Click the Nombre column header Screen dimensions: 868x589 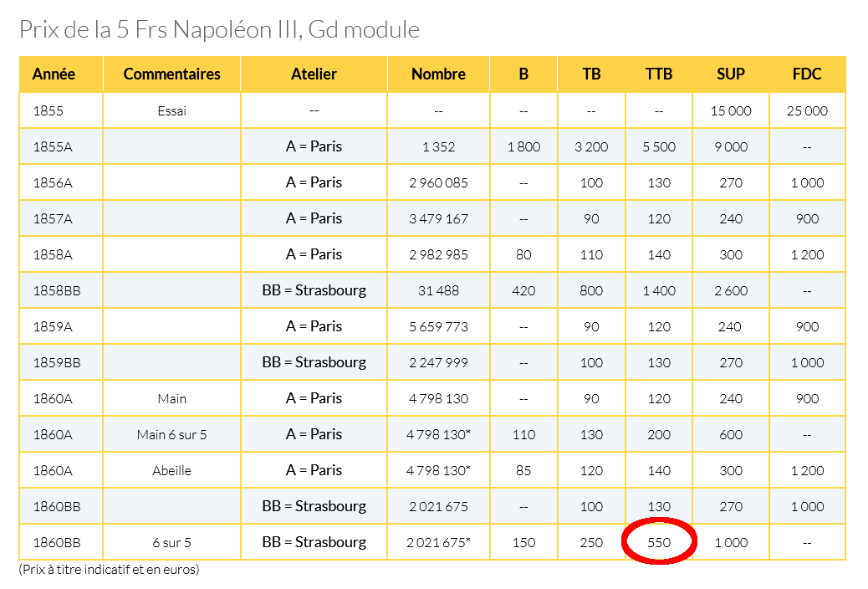click(x=438, y=74)
